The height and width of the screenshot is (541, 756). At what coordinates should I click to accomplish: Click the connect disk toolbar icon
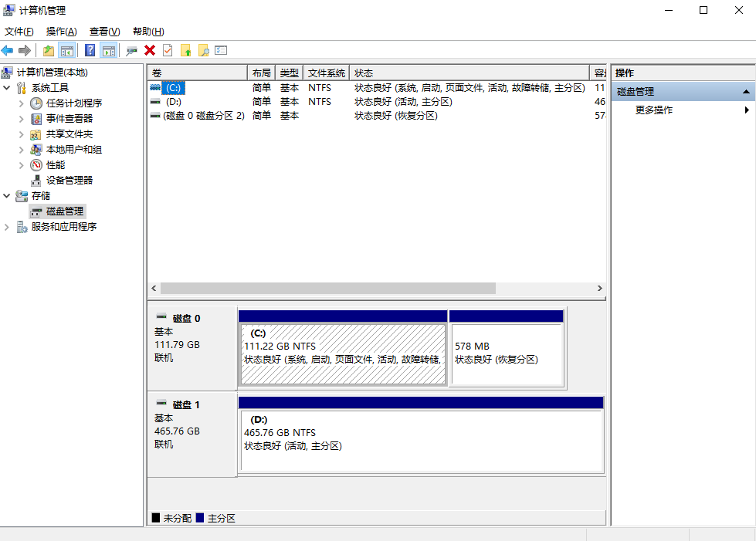131,51
